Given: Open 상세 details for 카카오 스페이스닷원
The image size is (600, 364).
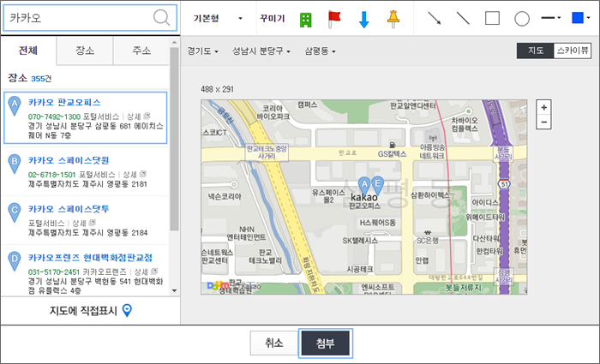Looking at the screenshot, I should point(134,175).
